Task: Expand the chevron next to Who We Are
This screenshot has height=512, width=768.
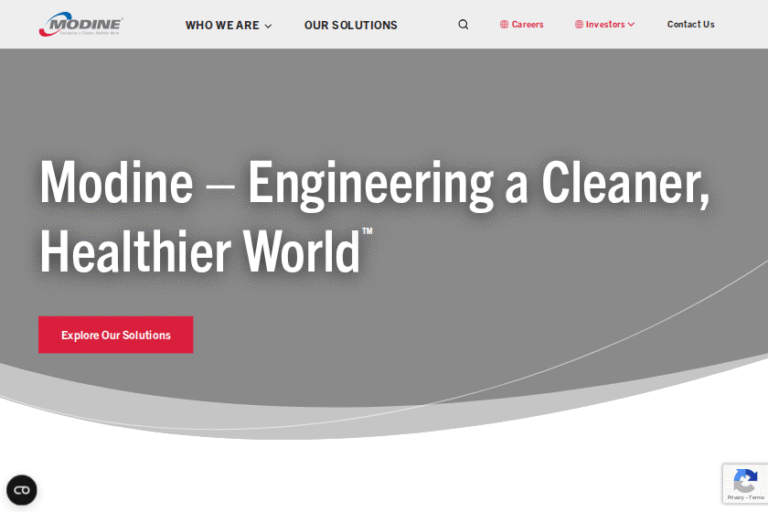Action: click(268, 26)
